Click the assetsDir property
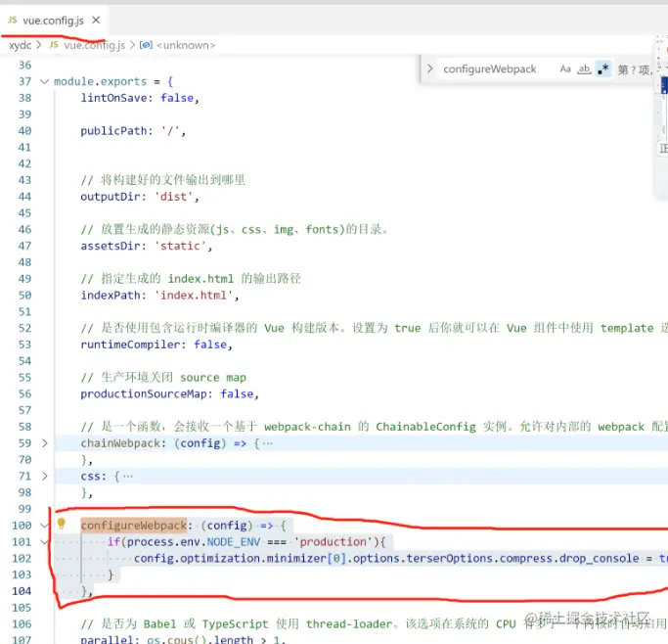668x644 pixels. coord(111,246)
